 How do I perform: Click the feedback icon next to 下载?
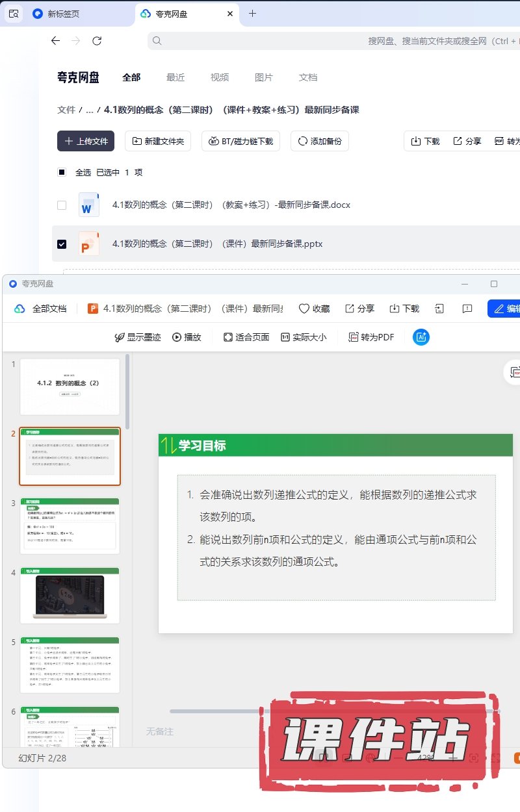[467, 309]
